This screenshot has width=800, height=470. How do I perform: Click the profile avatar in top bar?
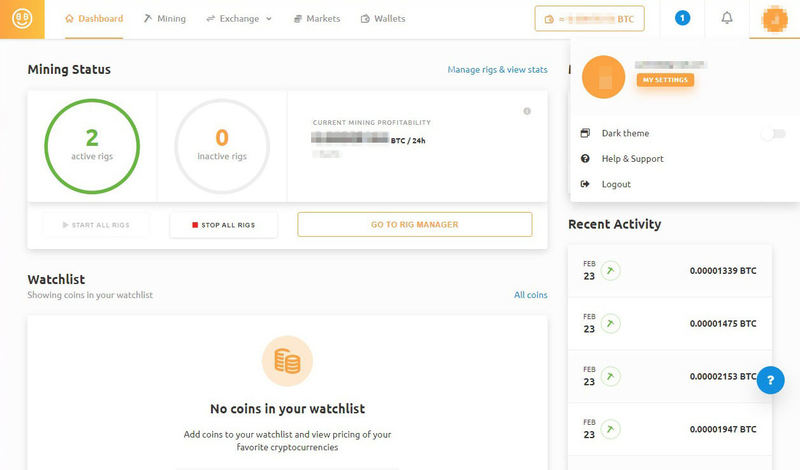tap(774, 19)
